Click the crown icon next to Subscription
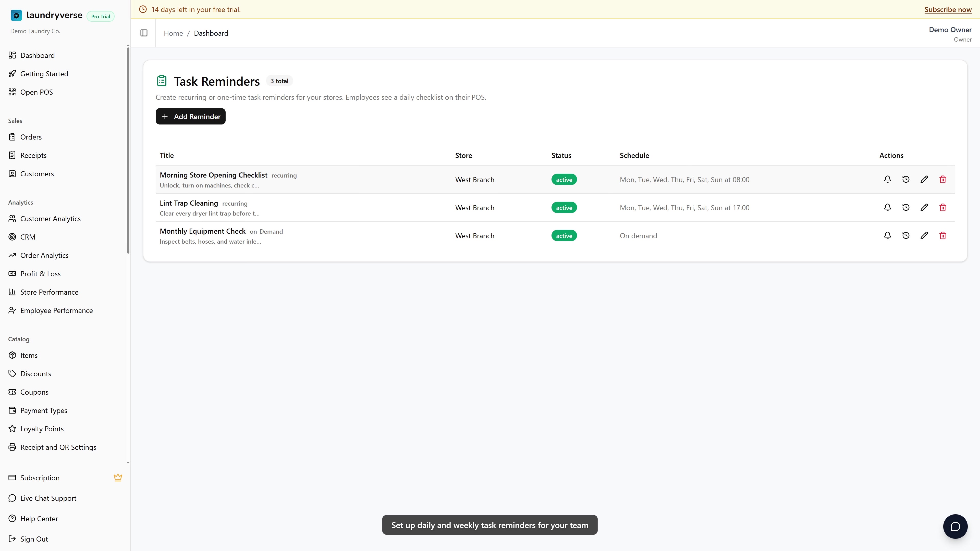 tap(118, 478)
